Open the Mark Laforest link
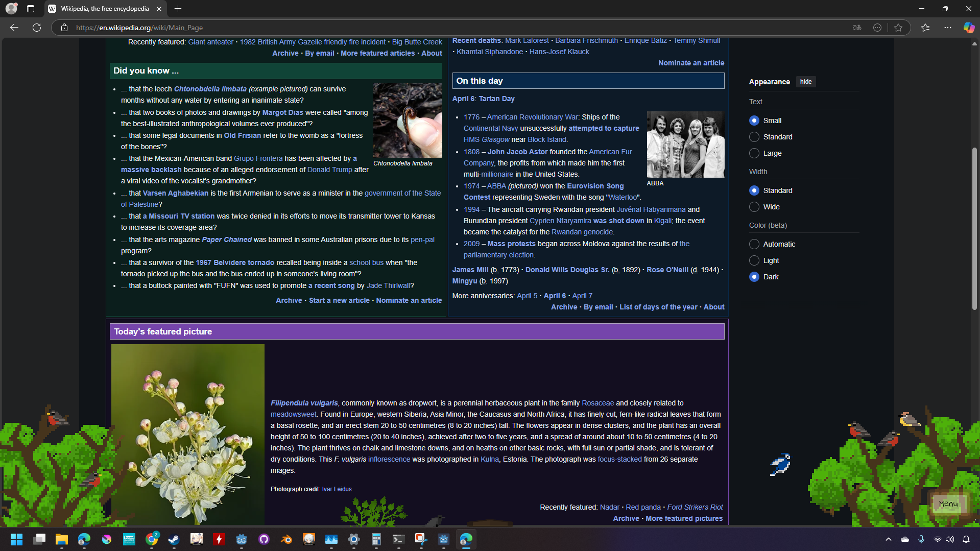This screenshot has width=980, height=551. coord(527,40)
